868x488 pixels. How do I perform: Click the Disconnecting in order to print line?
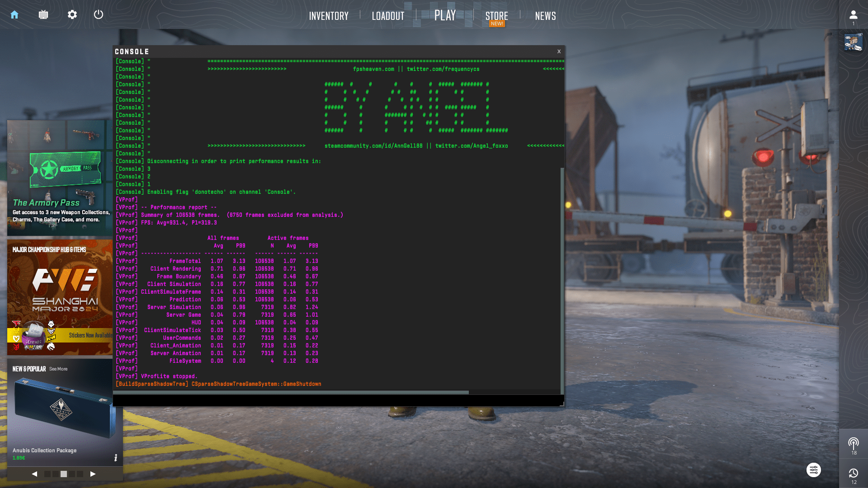[218, 161]
